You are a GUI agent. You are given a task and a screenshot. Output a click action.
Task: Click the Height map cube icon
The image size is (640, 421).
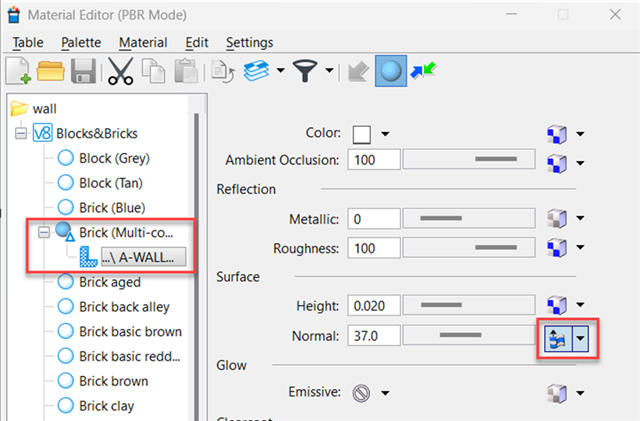tap(557, 305)
